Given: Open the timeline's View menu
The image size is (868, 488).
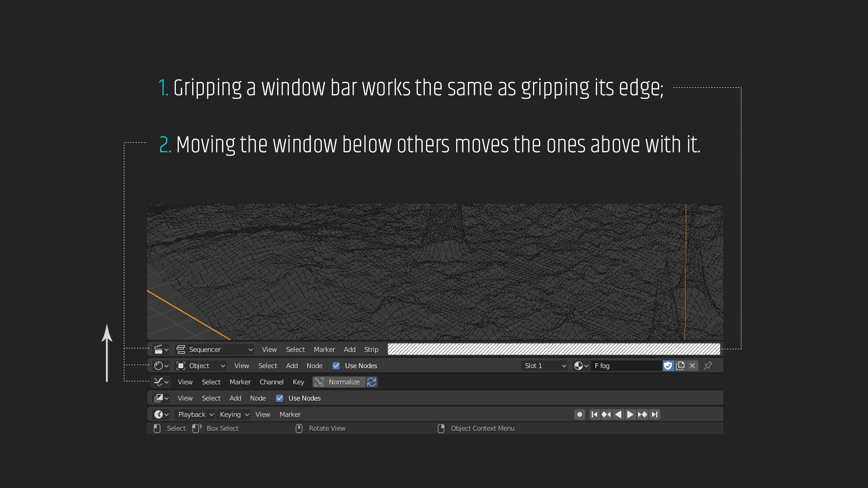Looking at the screenshot, I should point(263,414).
